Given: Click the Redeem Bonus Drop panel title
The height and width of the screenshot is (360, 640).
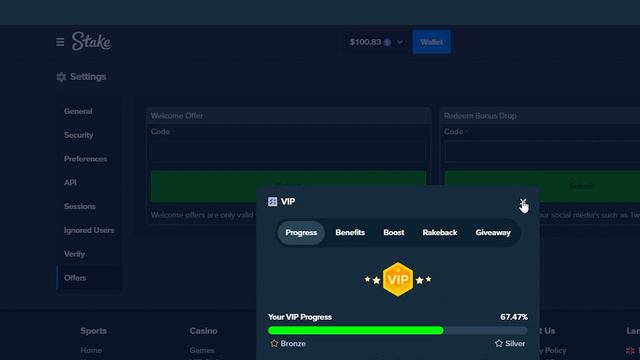Looking at the screenshot, I should pos(480,116).
